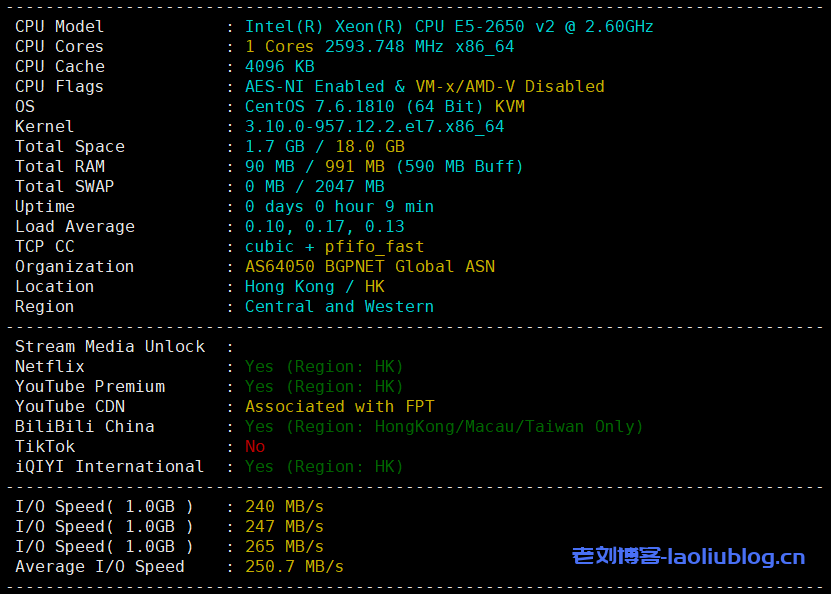Click the CPU model value Intel Xeon E5-2650
Image resolution: width=831 pixels, height=594 pixels.
click(x=449, y=27)
